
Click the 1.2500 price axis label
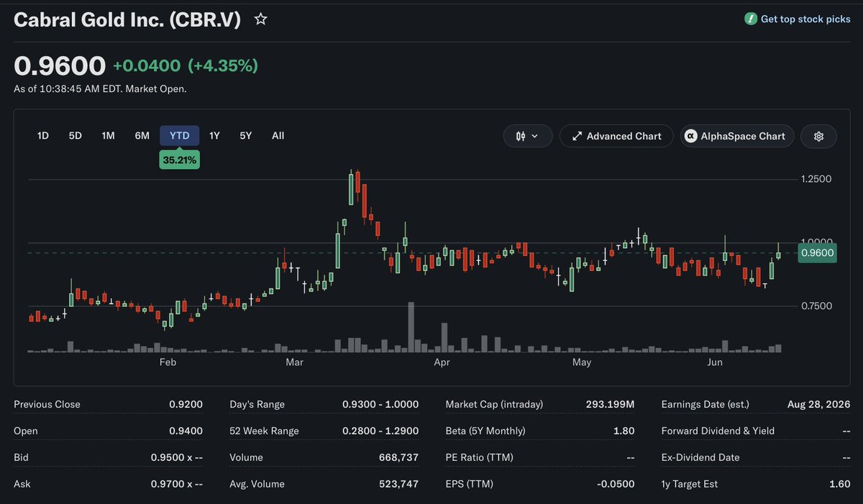point(816,179)
